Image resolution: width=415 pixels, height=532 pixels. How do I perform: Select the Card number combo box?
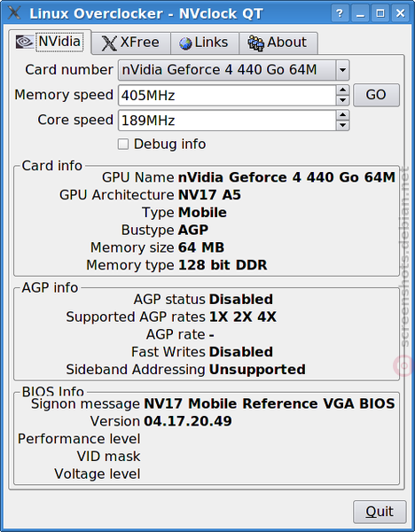(233, 70)
